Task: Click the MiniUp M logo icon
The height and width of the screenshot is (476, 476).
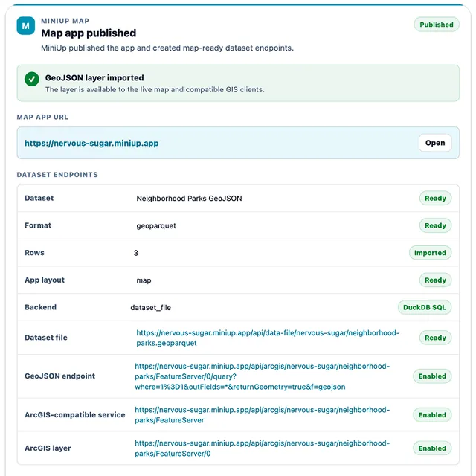Action: [x=26, y=26]
